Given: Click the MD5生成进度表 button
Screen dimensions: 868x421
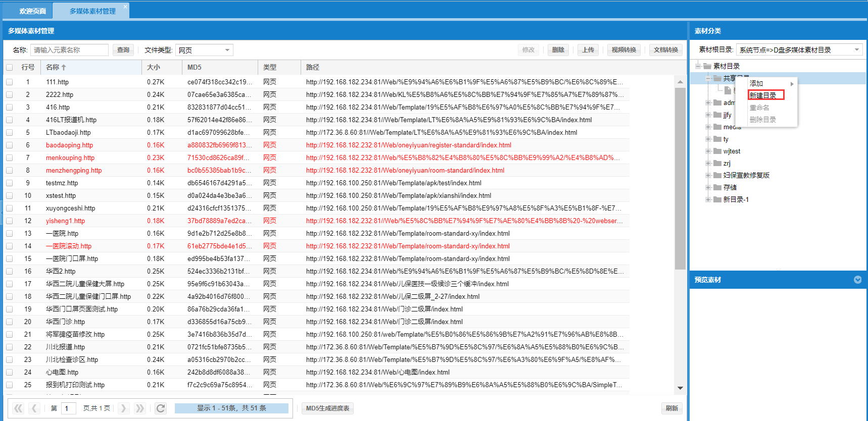Looking at the screenshot, I should 328,408.
